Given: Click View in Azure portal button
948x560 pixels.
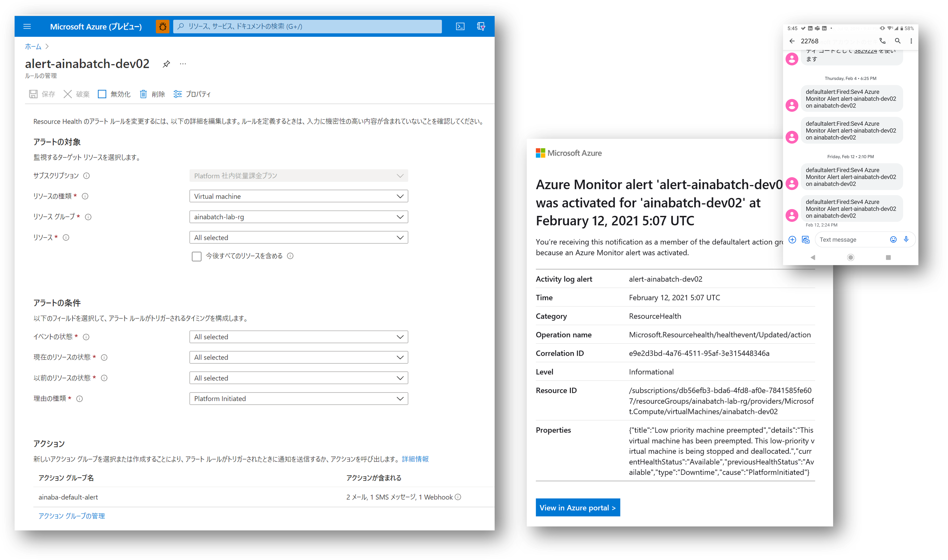Looking at the screenshot, I should [576, 507].
